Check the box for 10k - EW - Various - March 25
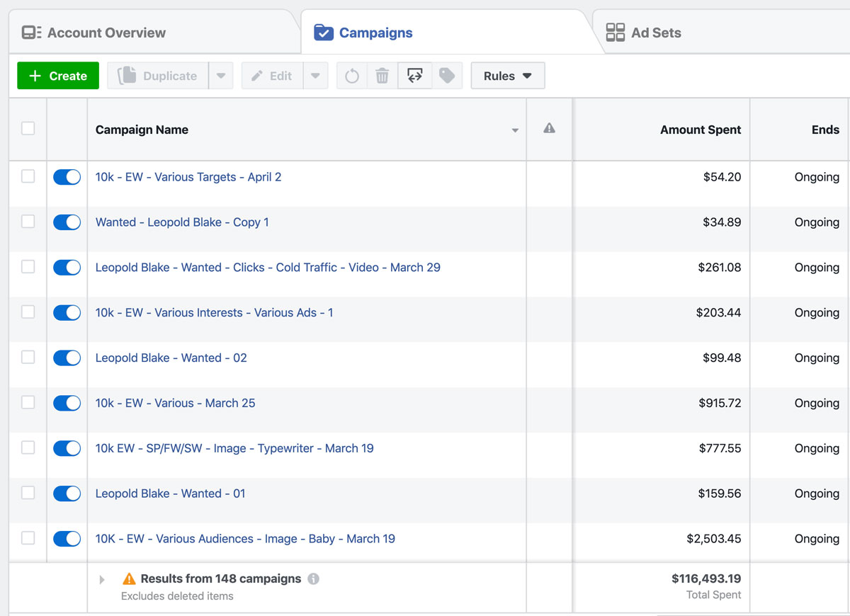The image size is (850, 616). pos(28,403)
